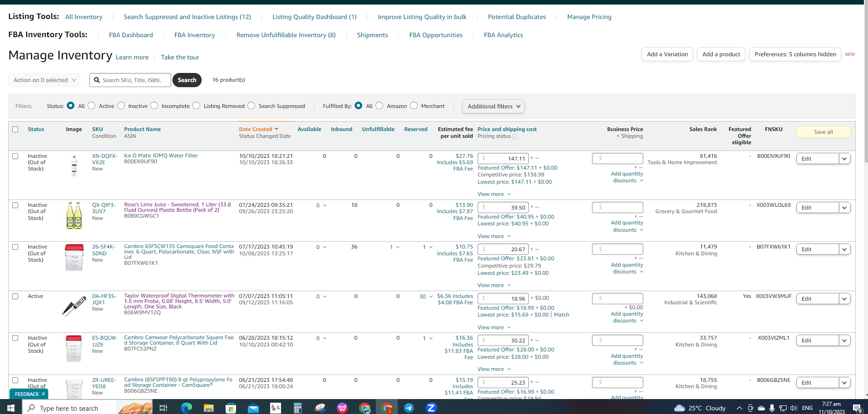Select Incomplete status filter radio

[154, 106]
